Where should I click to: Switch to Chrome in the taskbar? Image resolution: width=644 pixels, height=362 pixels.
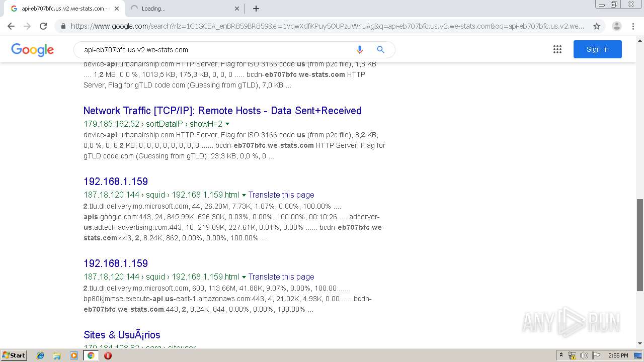click(x=91, y=355)
